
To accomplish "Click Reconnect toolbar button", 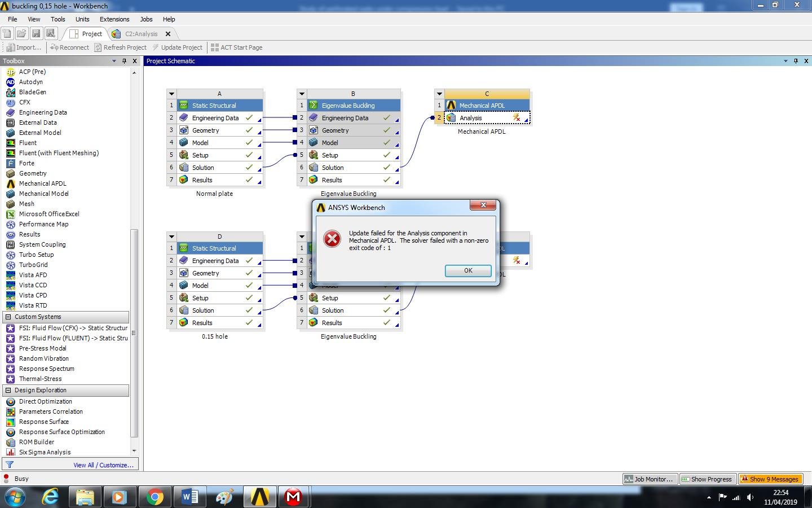I will [69, 47].
